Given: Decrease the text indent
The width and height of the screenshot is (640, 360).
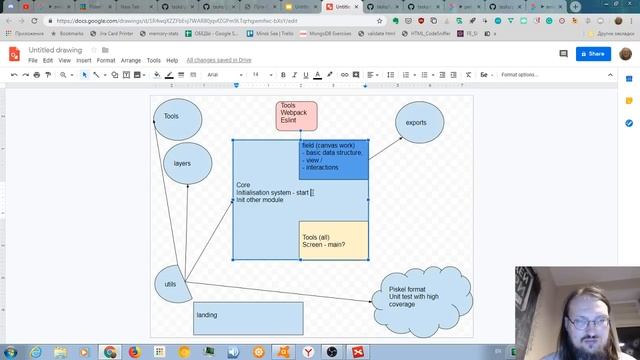Looking at the screenshot, I should [x=442, y=75].
